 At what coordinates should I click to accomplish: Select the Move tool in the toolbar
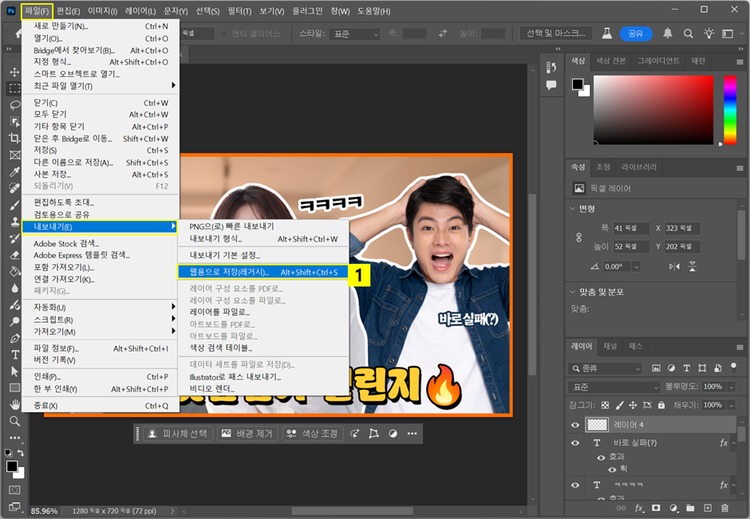click(14, 72)
